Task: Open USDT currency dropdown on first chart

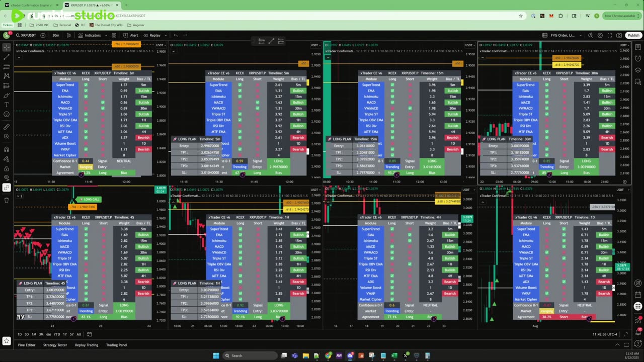Action: pyautogui.click(x=162, y=45)
